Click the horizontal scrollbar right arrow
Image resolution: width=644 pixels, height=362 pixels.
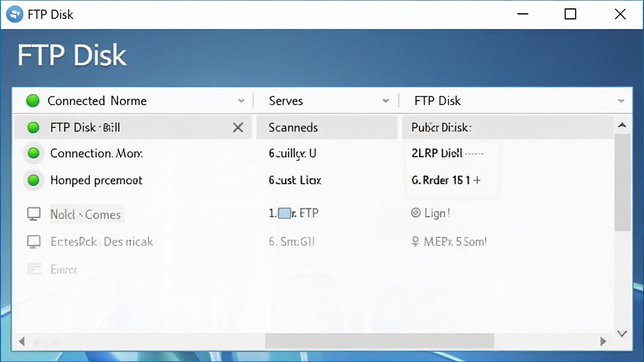[x=603, y=341]
